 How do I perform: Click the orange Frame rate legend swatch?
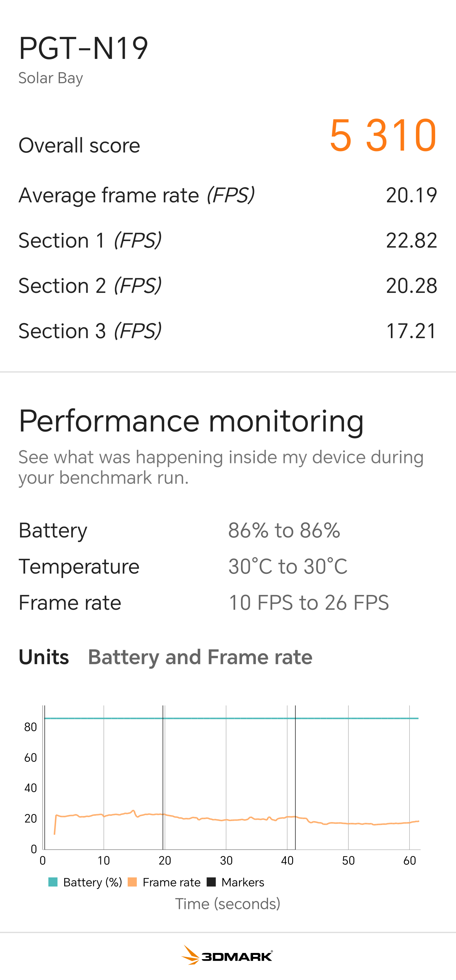(132, 882)
